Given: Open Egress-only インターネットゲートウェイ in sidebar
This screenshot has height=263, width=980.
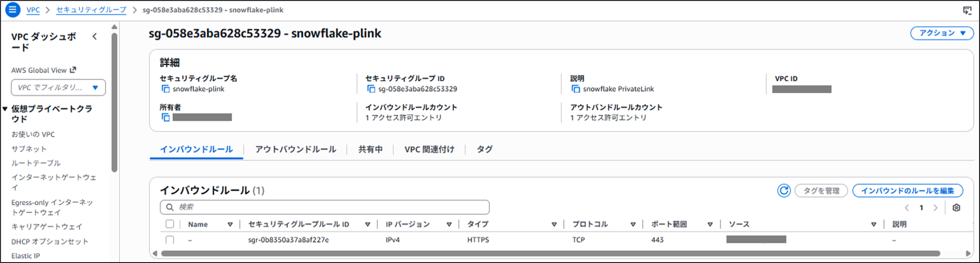Looking at the screenshot, I should pyautogui.click(x=52, y=207).
